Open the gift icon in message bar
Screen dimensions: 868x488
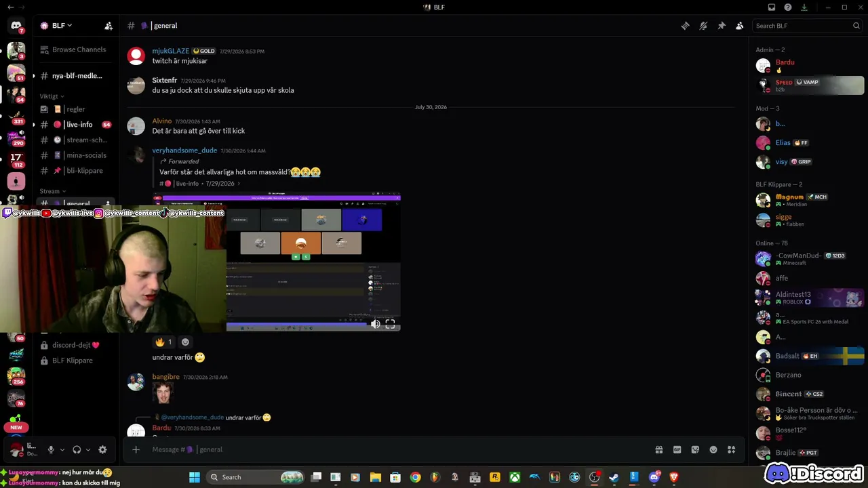point(658,449)
